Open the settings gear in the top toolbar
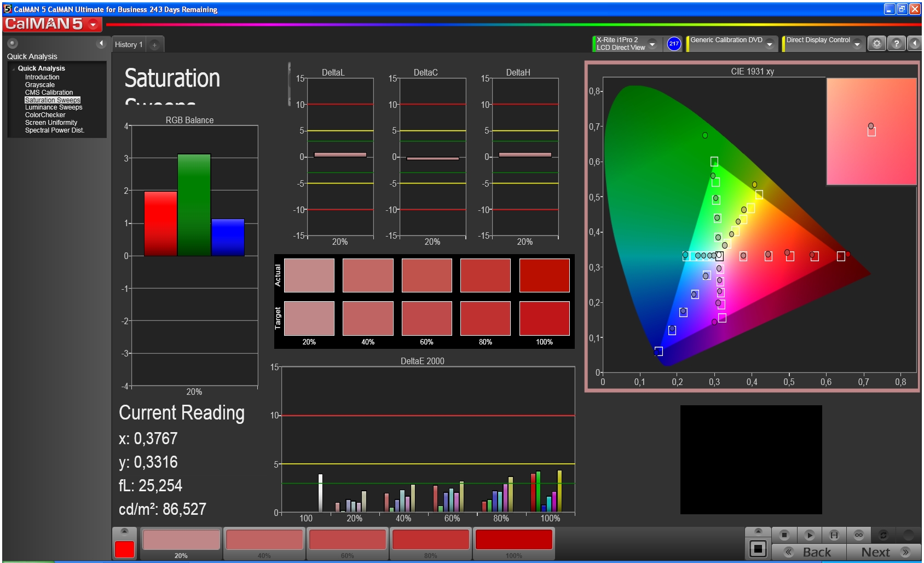 (877, 43)
